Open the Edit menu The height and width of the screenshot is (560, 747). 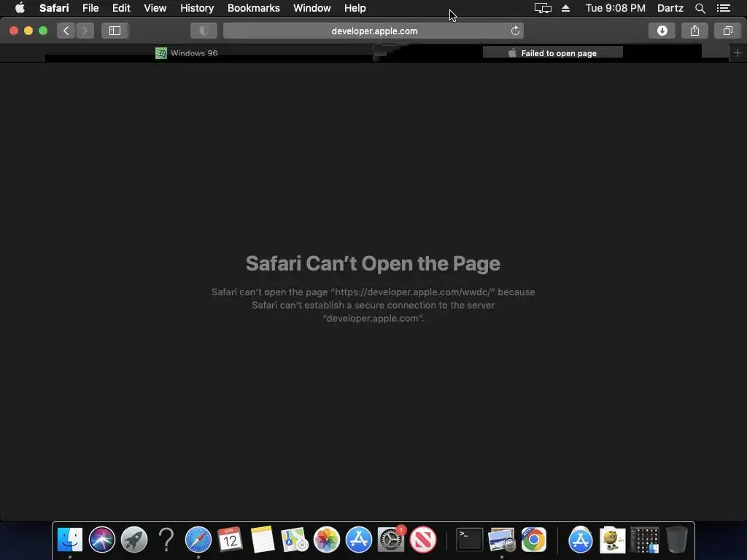(x=121, y=8)
